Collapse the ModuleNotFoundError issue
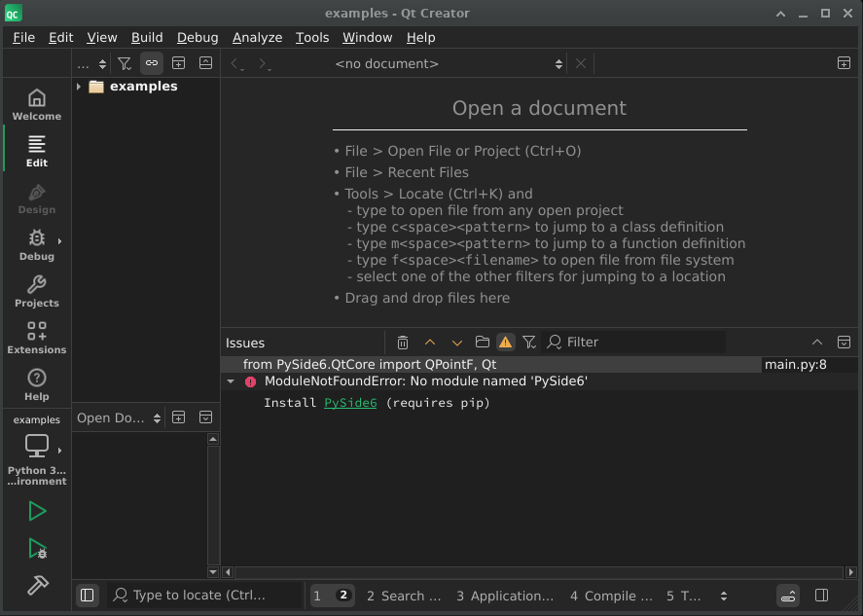The image size is (863, 616). tap(231, 381)
